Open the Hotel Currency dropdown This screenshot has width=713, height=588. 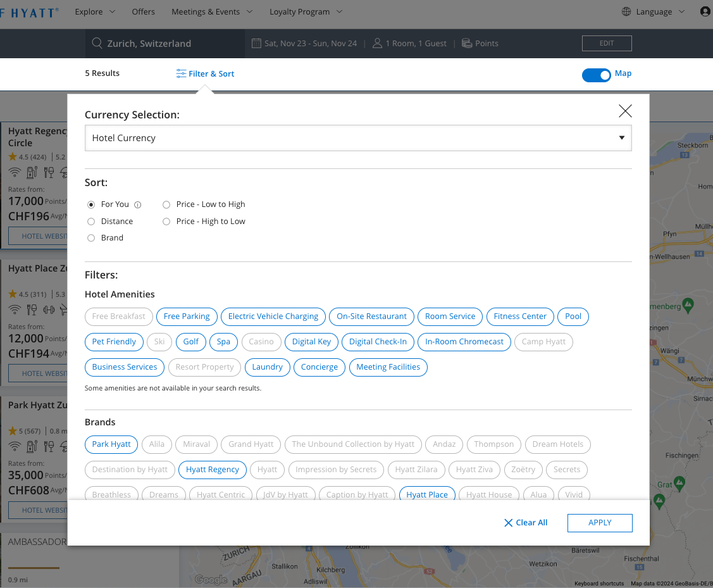coord(358,138)
